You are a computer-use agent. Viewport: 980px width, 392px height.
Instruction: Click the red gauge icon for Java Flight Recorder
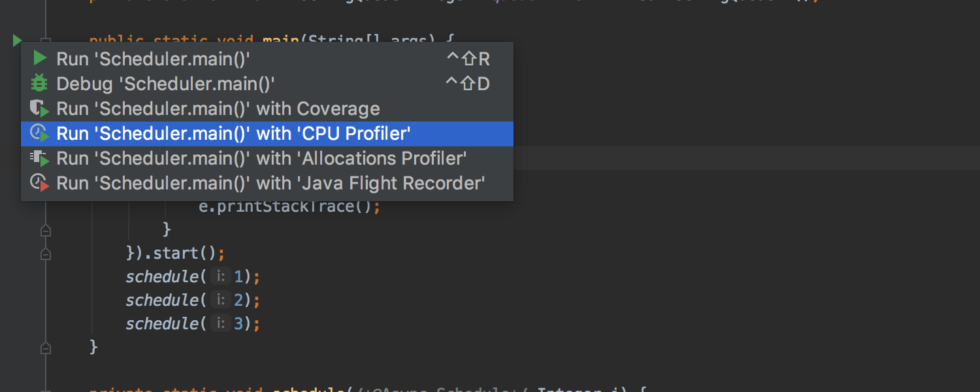pos(39,184)
